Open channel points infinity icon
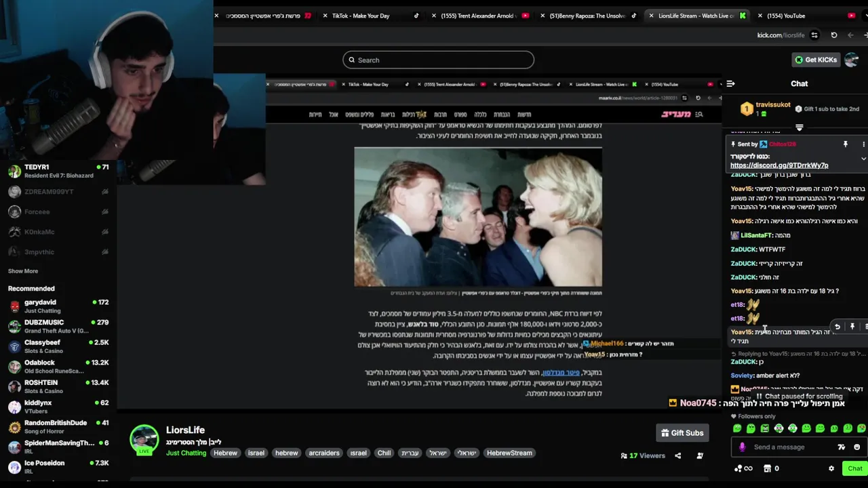 point(743,468)
